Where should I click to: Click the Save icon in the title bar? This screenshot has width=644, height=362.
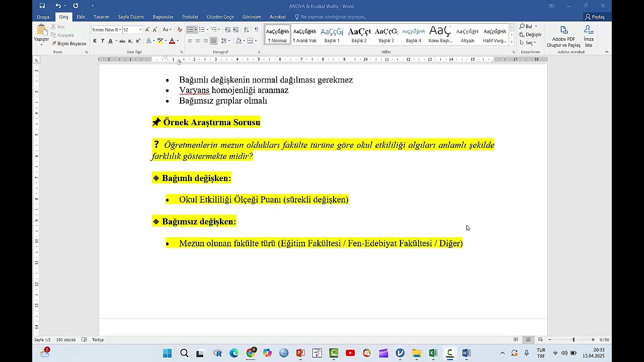(x=42, y=6)
